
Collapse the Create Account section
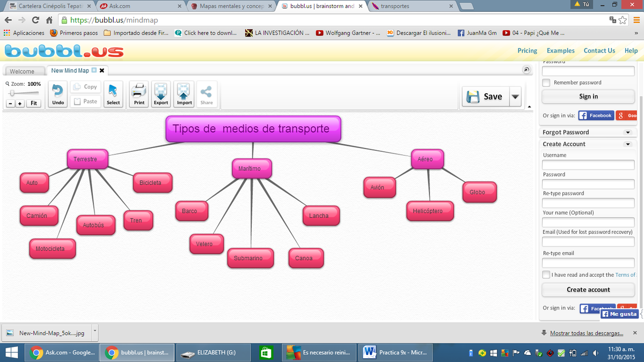pyautogui.click(x=627, y=144)
